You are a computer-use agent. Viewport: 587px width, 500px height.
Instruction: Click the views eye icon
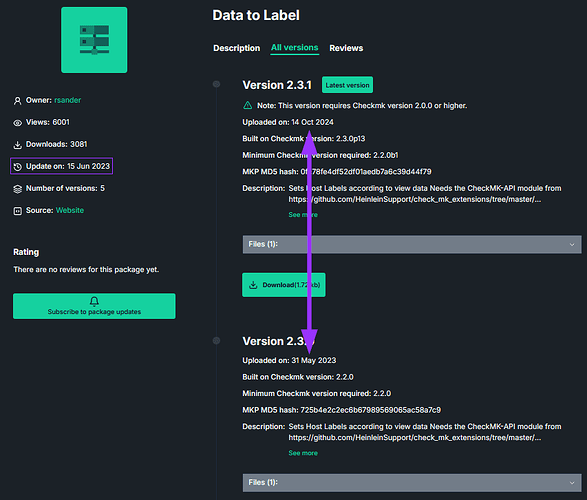tap(18, 123)
